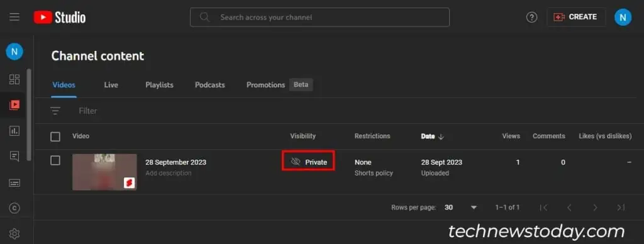Click Add description under the video title
644x244 pixels.
pos(169,174)
